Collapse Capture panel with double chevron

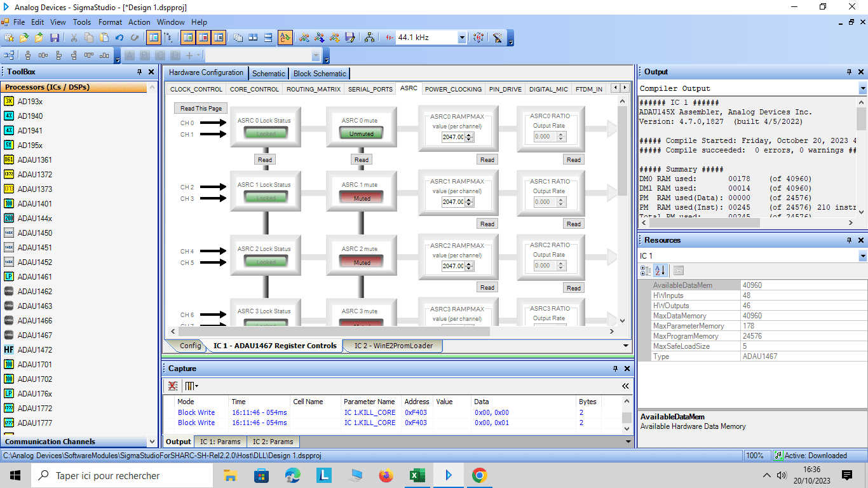pyautogui.click(x=626, y=386)
